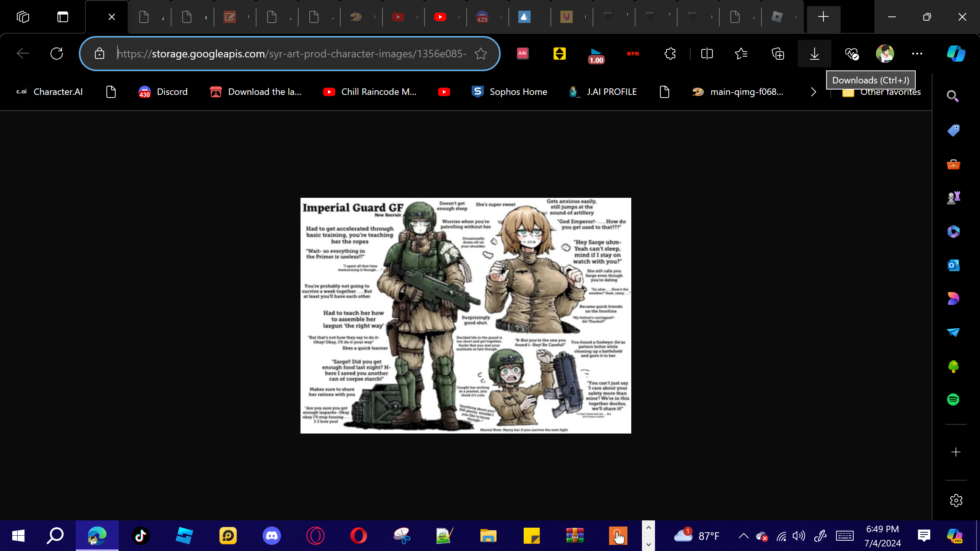Open Copilot in the toolbar

pyautogui.click(x=956, y=54)
